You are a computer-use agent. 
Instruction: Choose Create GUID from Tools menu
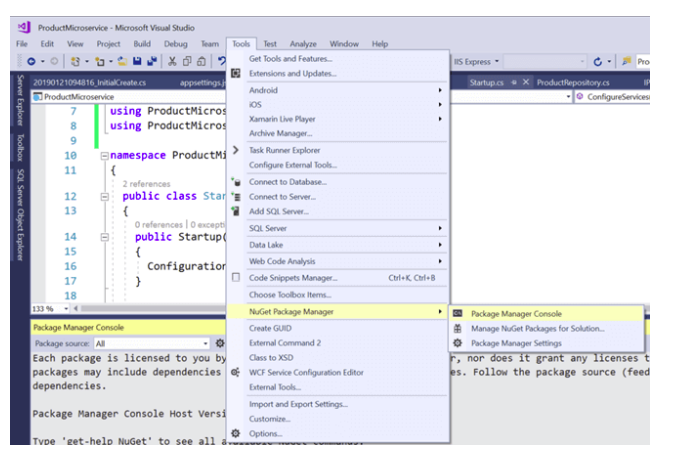270,328
